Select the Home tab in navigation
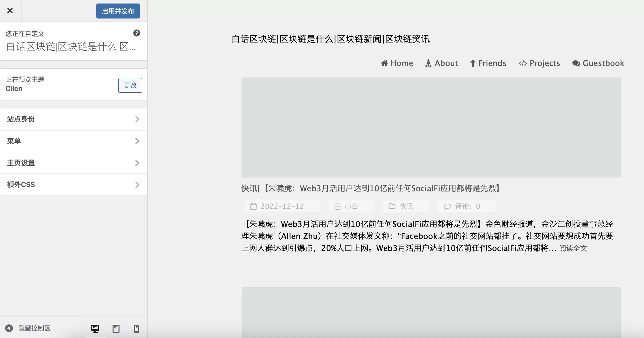644x338 pixels. [x=396, y=63]
